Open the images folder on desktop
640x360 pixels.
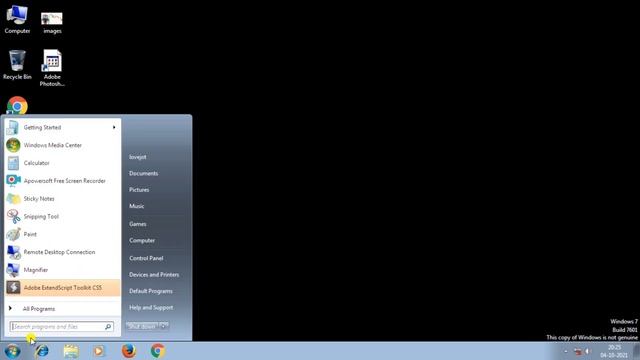tap(52, 22)
